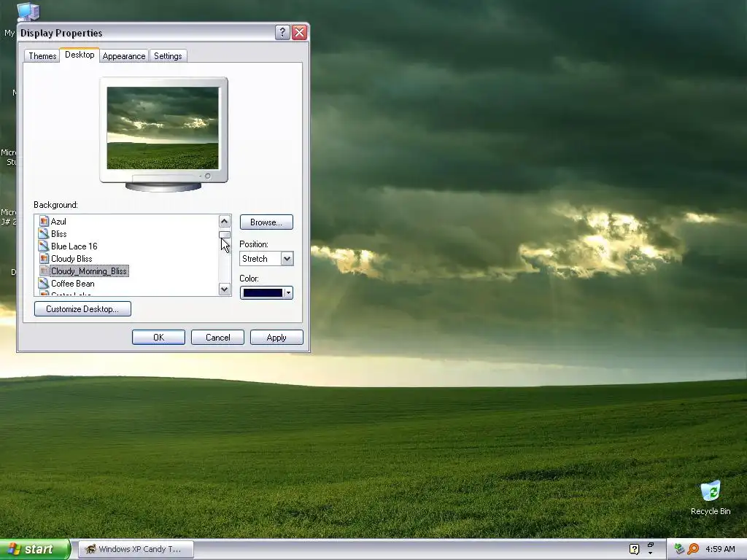This screenshot has width=747, height=560.
Task: Click the language bar restore icon
Action: pos(650,545)
